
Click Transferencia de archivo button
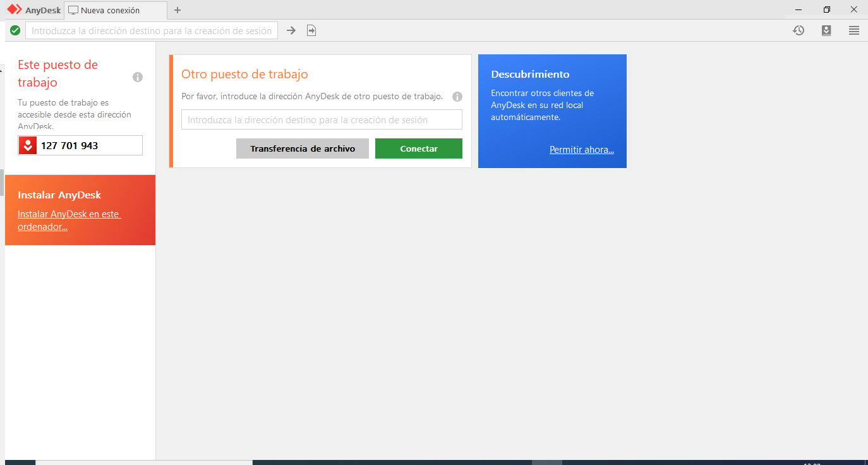(303, 148)
